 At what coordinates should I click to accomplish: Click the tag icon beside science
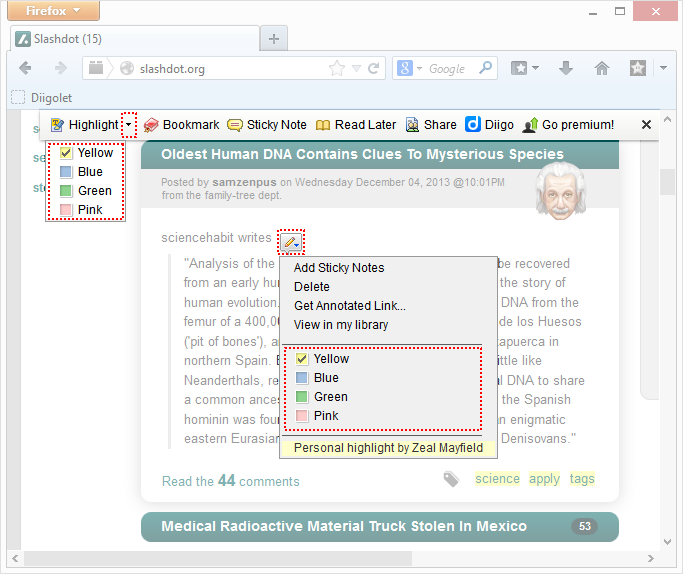[451, 479]
